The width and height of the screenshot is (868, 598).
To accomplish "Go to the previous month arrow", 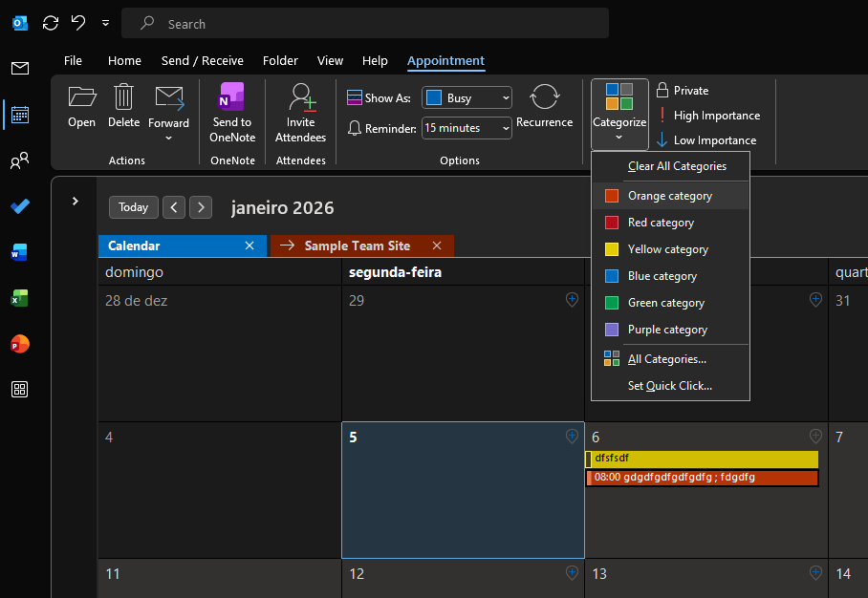I will [174, 207].
